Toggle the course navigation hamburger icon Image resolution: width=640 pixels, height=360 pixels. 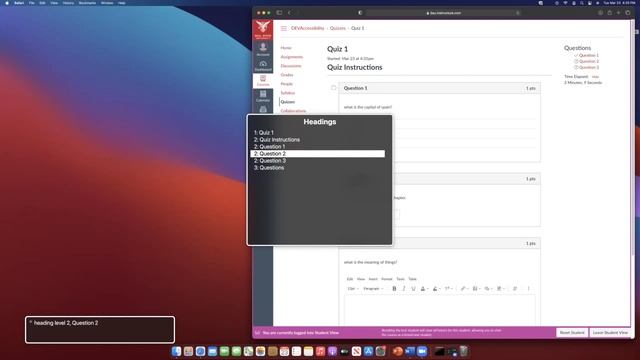pos(284,29)
